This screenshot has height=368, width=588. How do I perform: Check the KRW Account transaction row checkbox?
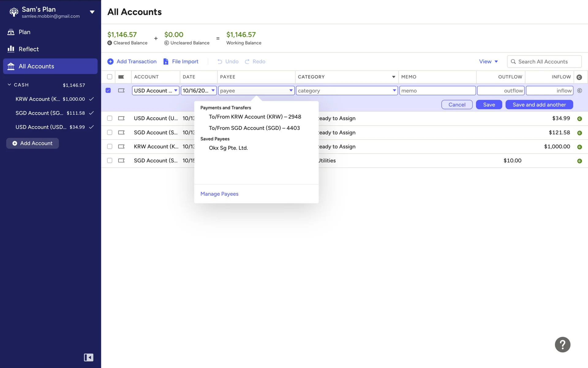[110, 147]
